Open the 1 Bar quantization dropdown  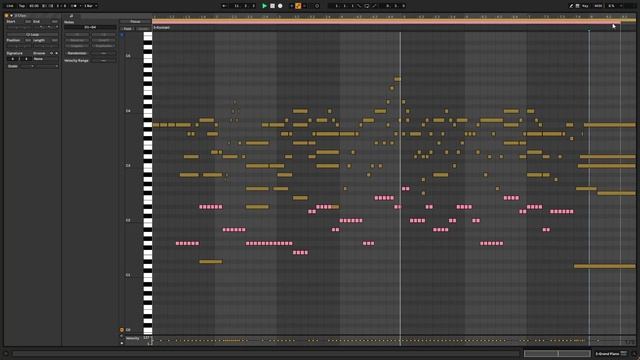pyautogui.click(x=90, y=6)
